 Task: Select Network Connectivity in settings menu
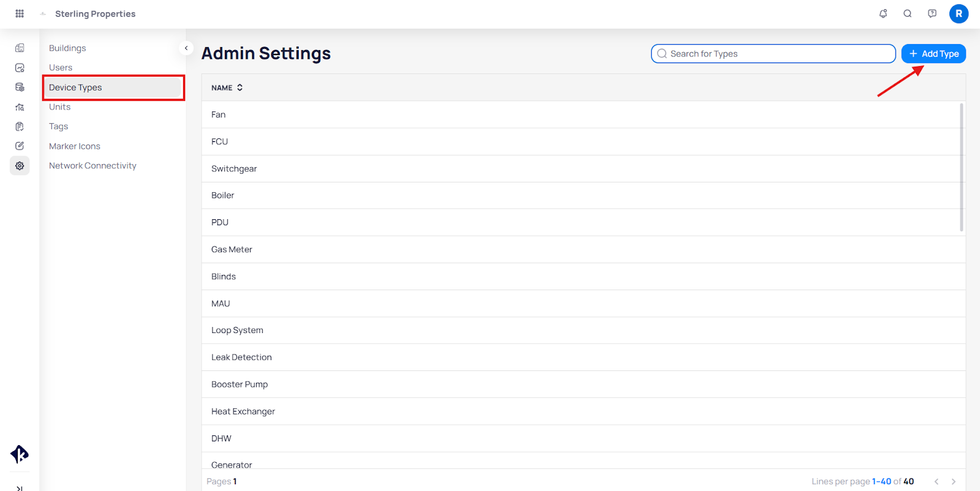pos(92,166)
